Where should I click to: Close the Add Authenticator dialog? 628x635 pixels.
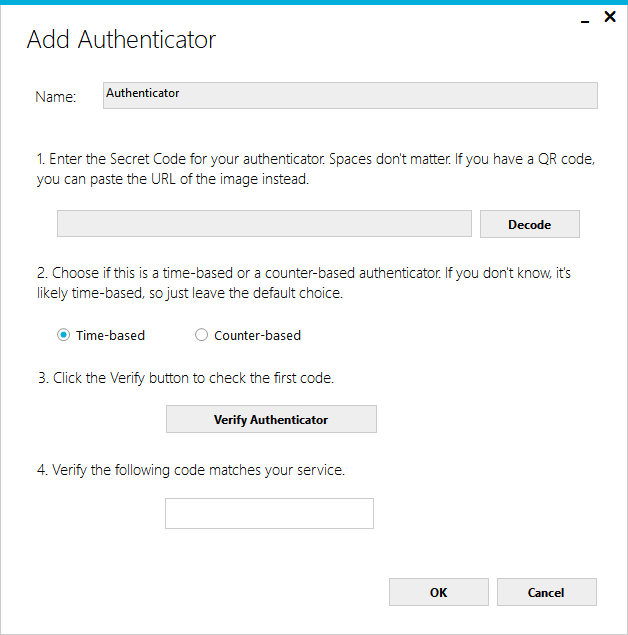609,17
